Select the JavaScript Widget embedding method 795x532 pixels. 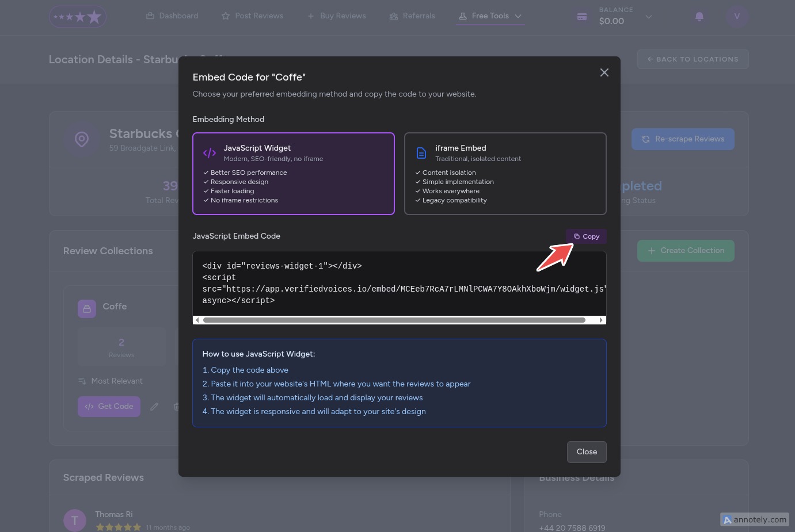coord(294,174)
